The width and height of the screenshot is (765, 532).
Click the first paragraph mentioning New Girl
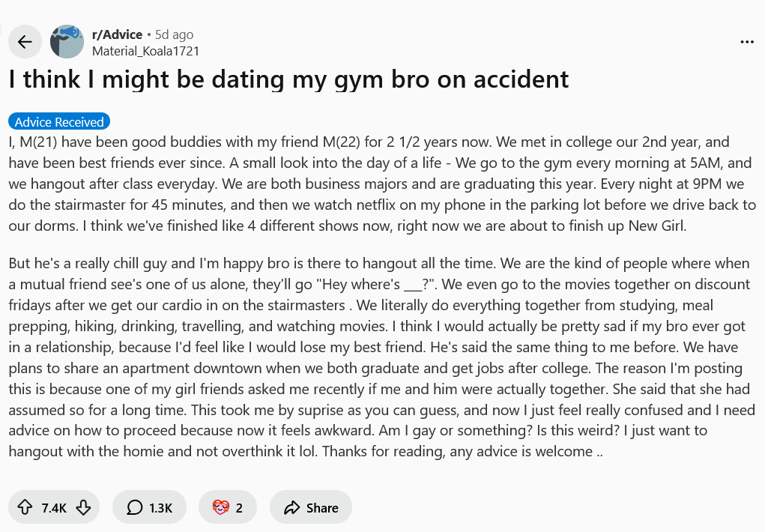pyautogui.click(x=382, y=184)
